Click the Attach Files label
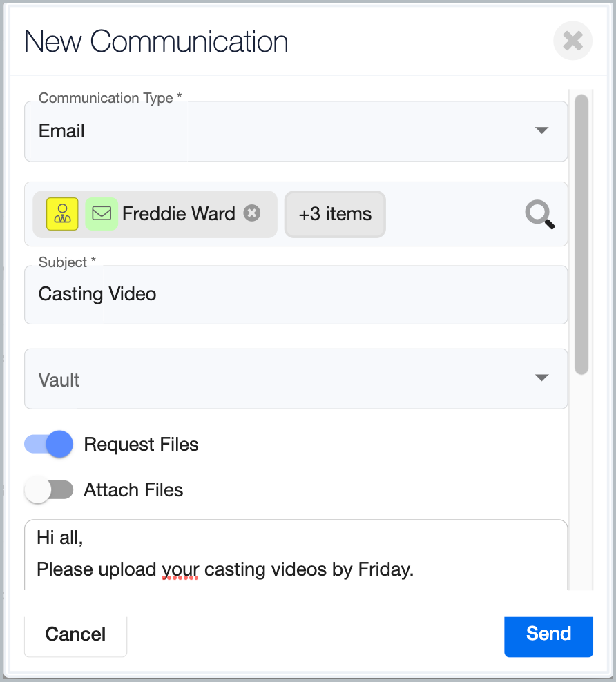Screen dimensions: 616x682 (133, 490)
